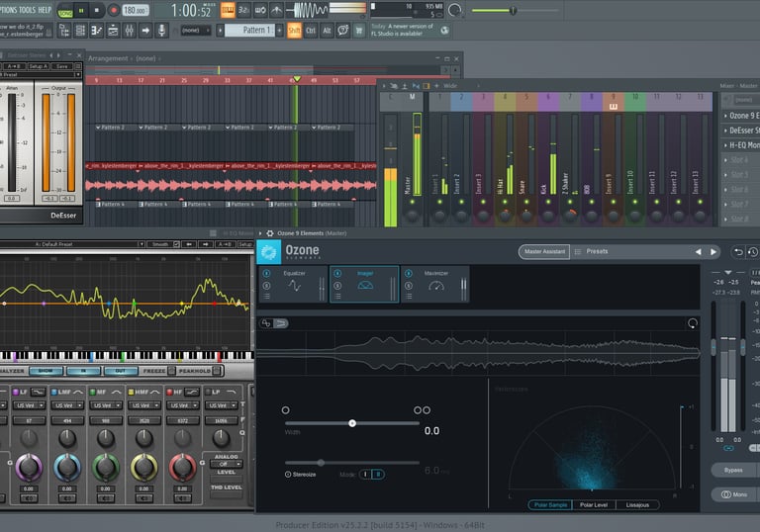Viewport: 760px width, 532px height.
Task: Open the TOOLS menu
Action: coord(28,10)
